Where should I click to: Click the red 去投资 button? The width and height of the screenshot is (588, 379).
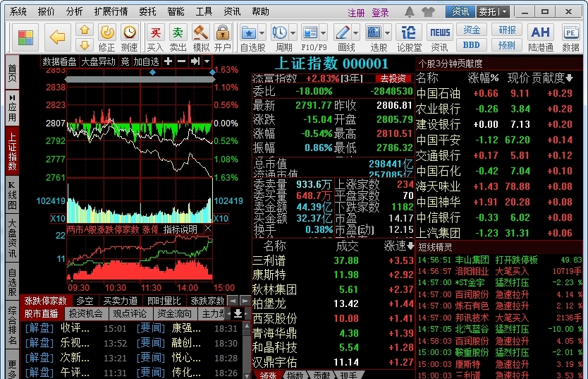coord(393,78)
